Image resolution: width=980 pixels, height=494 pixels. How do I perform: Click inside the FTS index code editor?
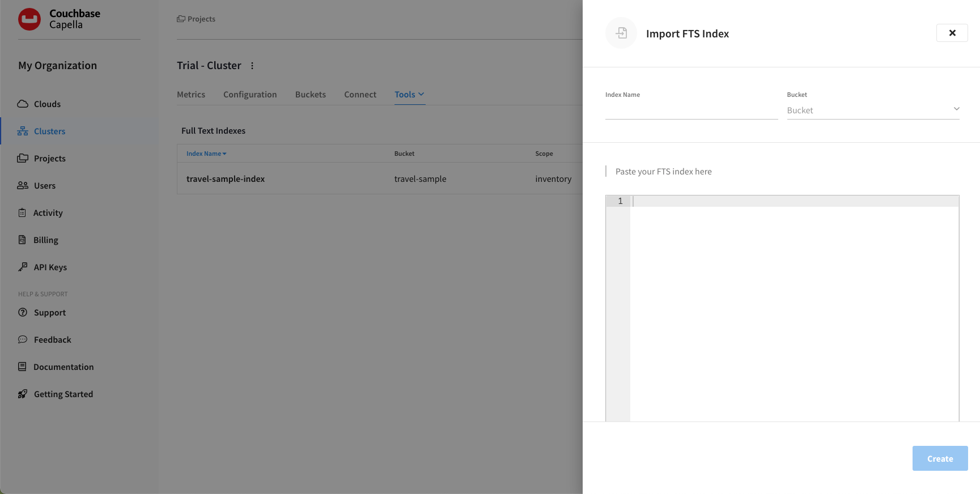coord(794,306)
